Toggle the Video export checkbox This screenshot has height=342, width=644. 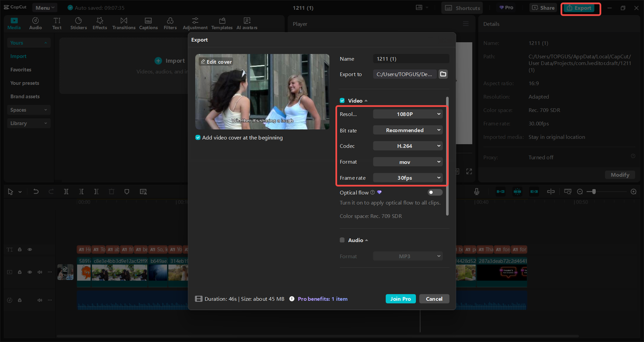(342, 101)
